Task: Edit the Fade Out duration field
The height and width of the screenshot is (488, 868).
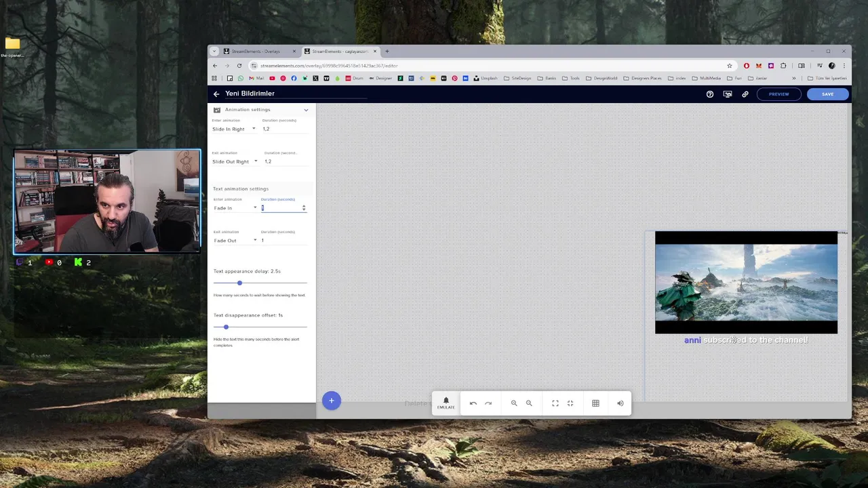Action: coord(283,241)
